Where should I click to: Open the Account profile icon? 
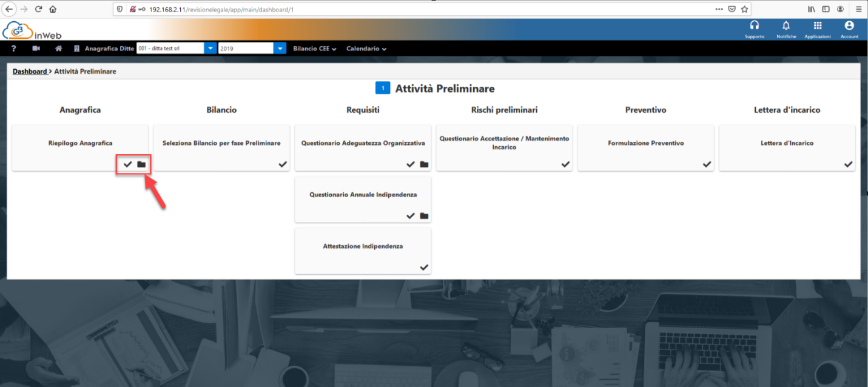[x=849, y=26]
